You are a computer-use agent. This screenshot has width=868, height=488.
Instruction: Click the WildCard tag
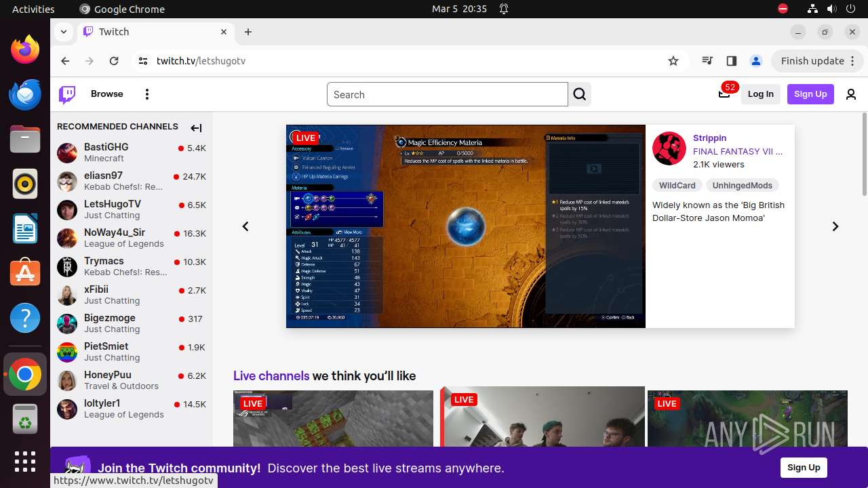[x=677, y=185]
